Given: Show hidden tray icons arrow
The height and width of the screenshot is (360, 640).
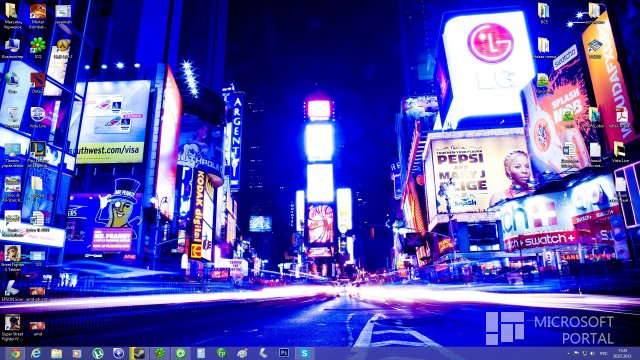Looking at the screenshot, I should click(x=569, y=353).
